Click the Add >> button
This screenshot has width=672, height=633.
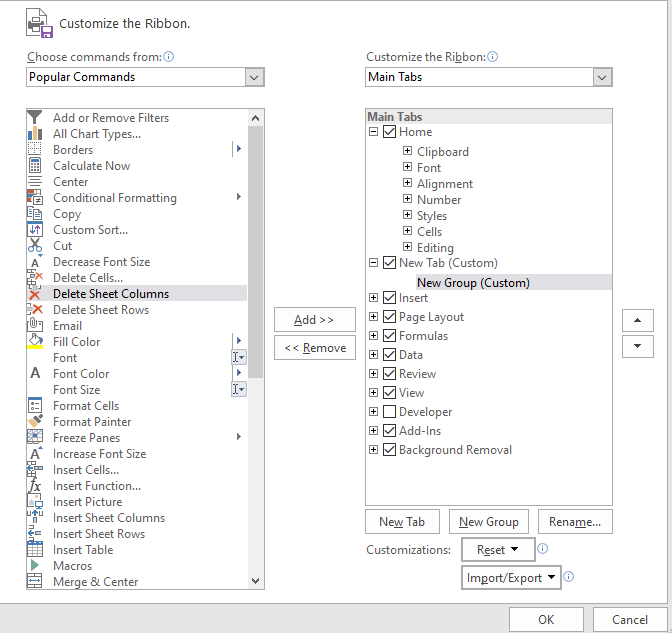(x=315, y=319)
